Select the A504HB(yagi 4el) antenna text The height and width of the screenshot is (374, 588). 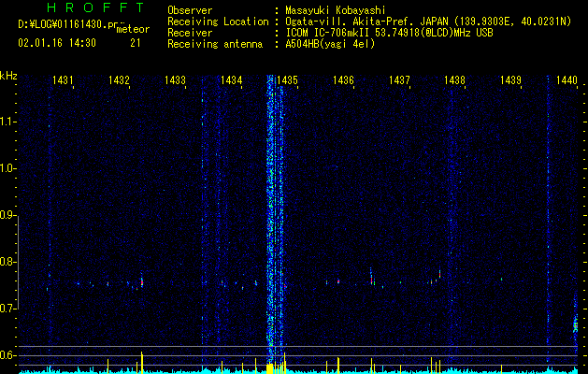point(330,44)
